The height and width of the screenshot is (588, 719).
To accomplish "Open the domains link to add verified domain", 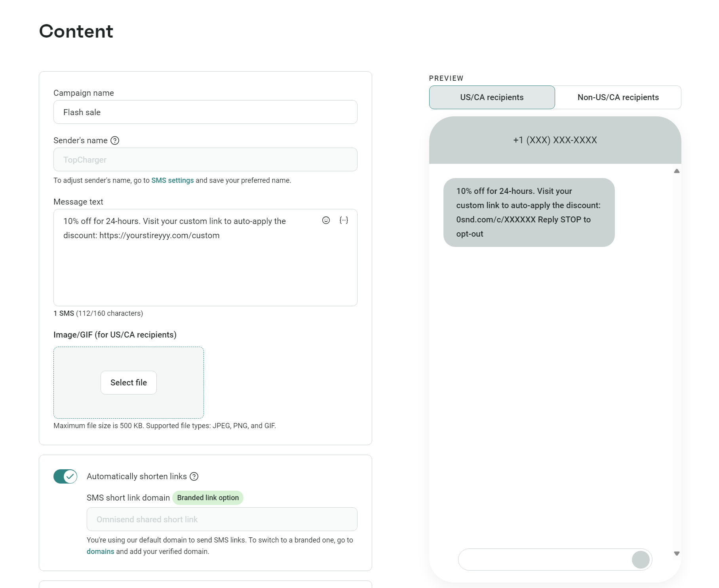I will tap(100, 551).
